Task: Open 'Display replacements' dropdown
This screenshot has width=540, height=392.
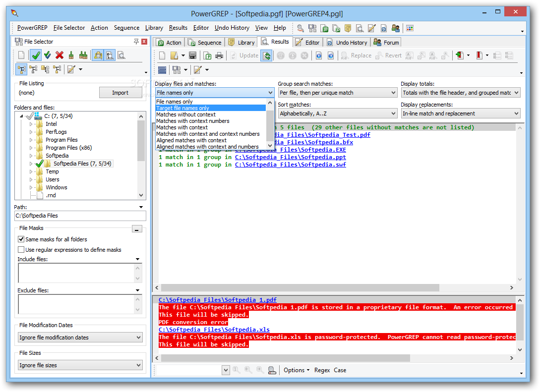Action: click(461, 113)
